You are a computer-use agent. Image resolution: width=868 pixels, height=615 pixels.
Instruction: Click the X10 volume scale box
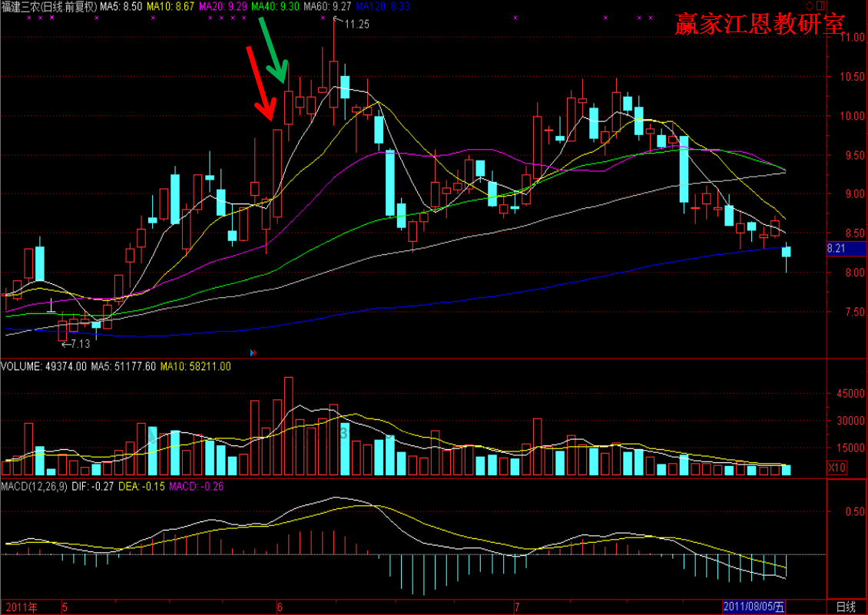[x=837, y=468]
